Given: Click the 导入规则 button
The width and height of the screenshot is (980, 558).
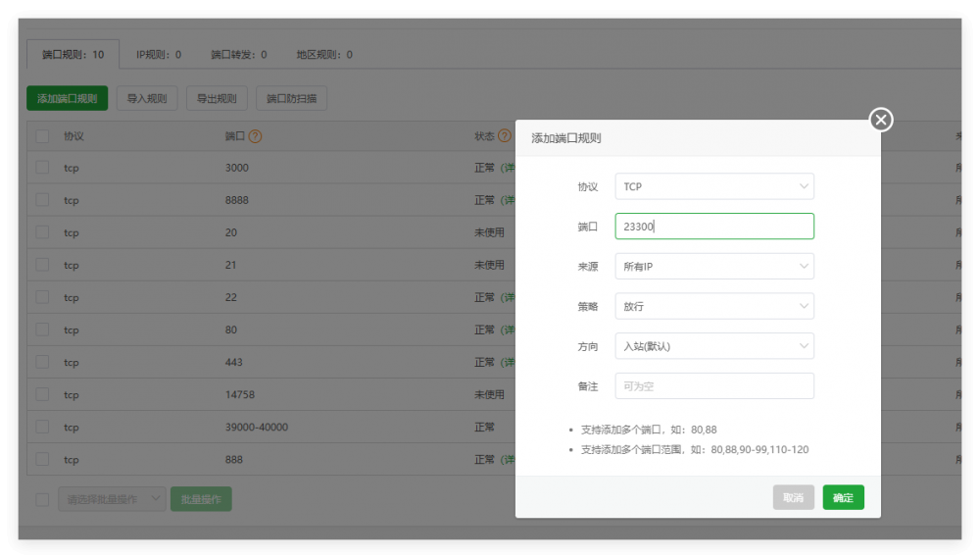Looking at the screenshot, I should 147,99.
